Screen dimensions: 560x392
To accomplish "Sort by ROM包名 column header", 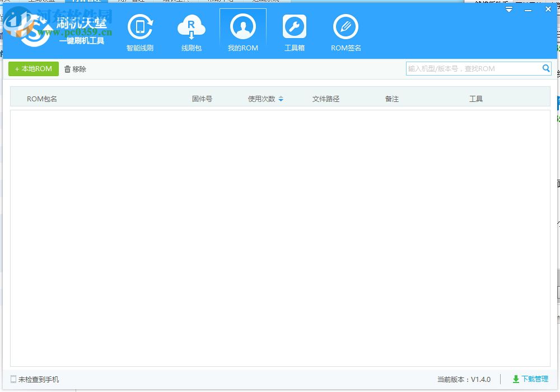I will tap(42, 99).
